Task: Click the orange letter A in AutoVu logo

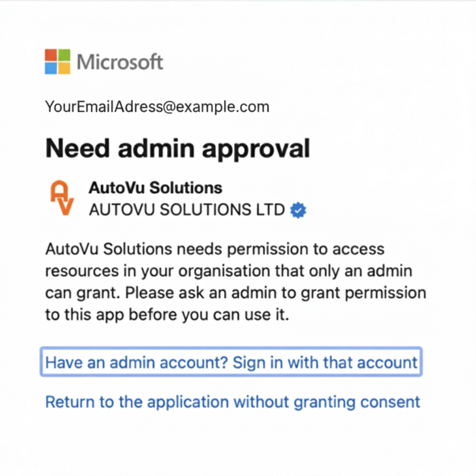Action: pyautogui.click(x=59, y=190)
